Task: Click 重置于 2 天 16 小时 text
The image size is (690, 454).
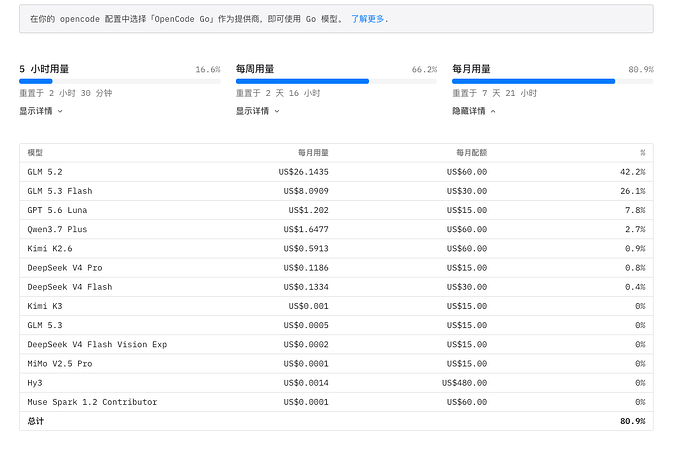Action: click(x=278, y=93)
